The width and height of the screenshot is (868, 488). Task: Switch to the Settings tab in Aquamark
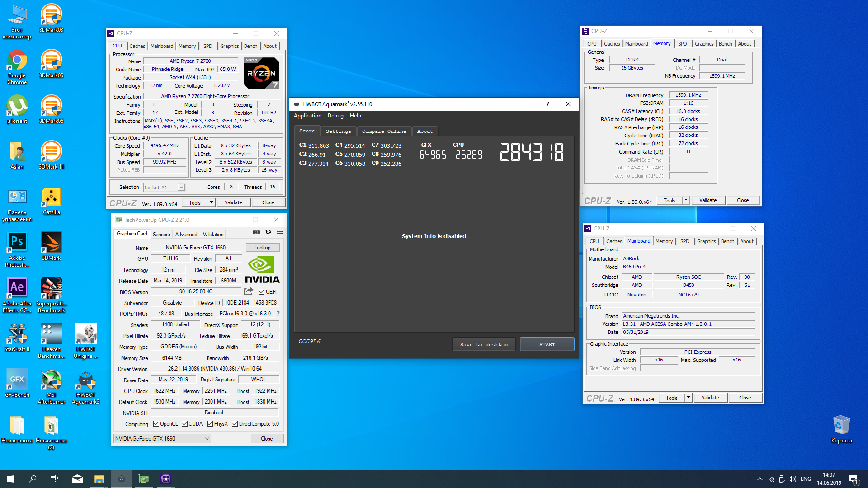click(338, 131)
